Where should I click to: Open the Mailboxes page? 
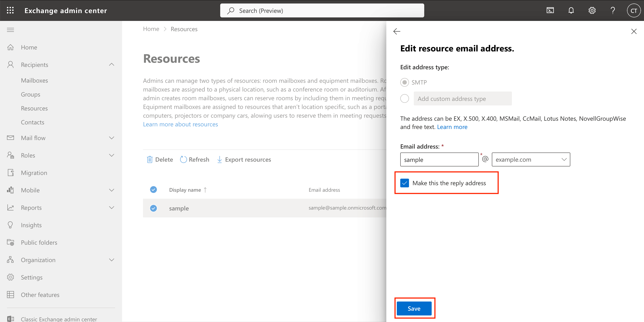34,80
